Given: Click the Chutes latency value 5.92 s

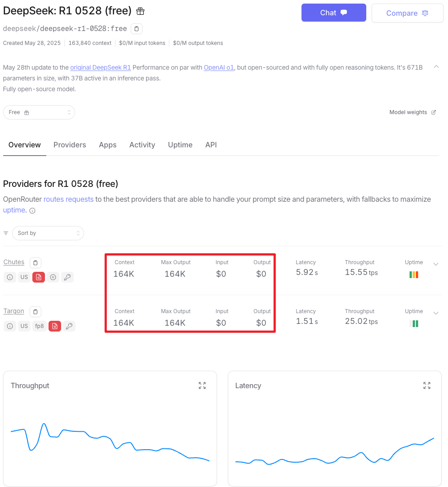Looking at the screenshot, I should 306,272.
